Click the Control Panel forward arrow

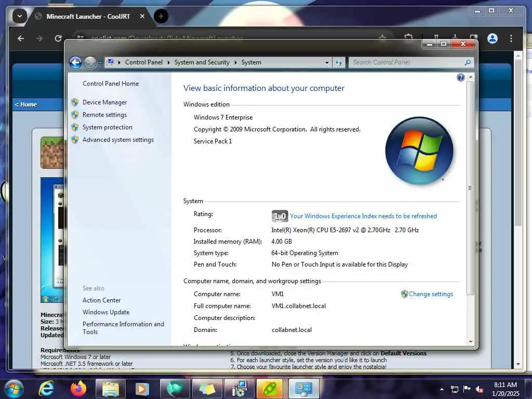coord(90,62)
